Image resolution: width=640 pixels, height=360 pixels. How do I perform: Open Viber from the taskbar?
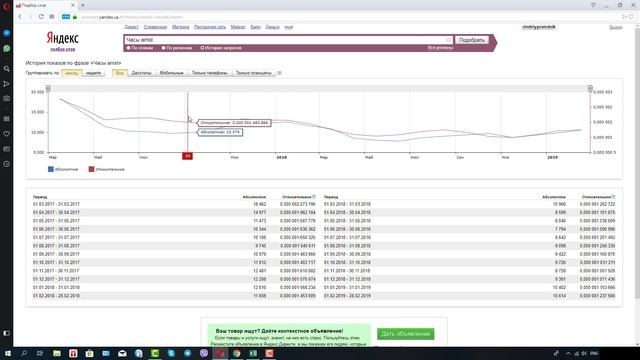pos(204,353)
